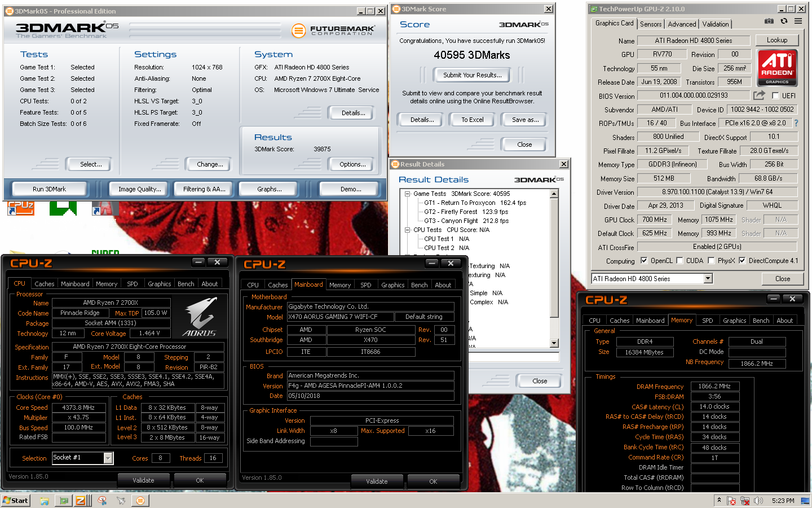
Task: Click the Futuremark orange logo icon
Action: pos(299,30)
